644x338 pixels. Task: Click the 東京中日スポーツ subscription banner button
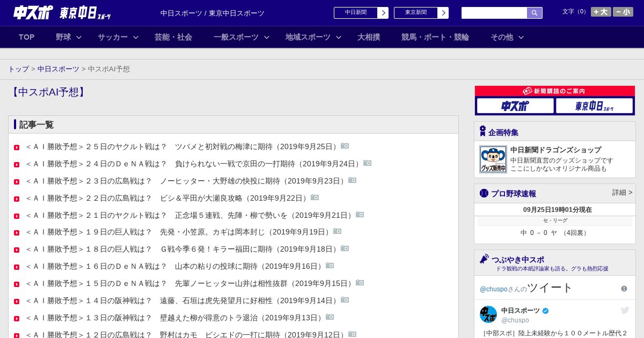pos(594,106)
